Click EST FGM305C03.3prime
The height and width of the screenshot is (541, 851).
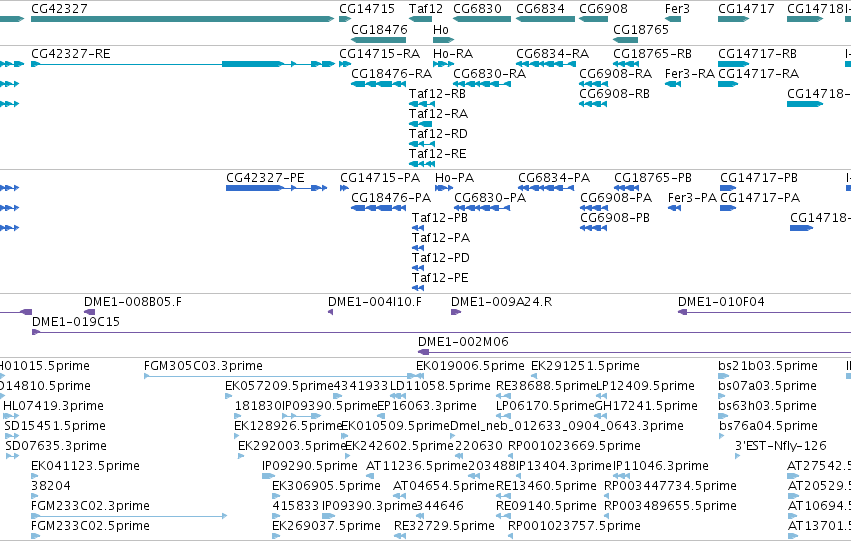pyautogui.click(x=203, y=366)
